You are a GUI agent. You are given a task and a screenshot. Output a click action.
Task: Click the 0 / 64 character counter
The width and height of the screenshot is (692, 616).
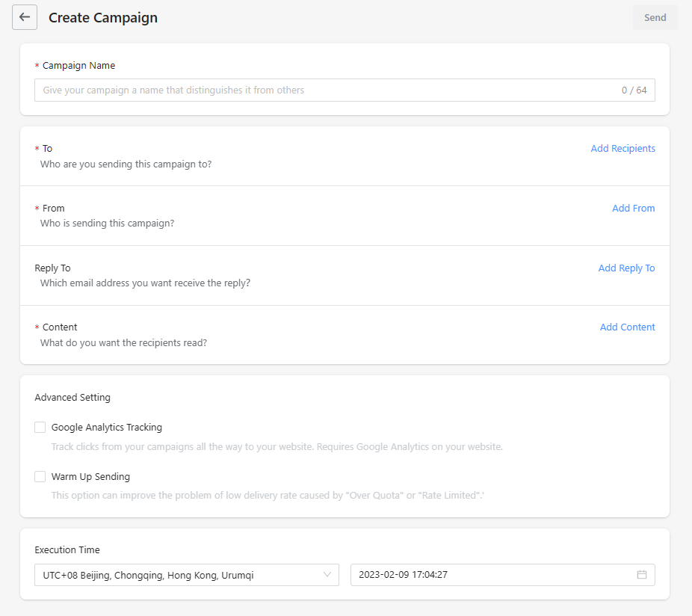point(634,90)
